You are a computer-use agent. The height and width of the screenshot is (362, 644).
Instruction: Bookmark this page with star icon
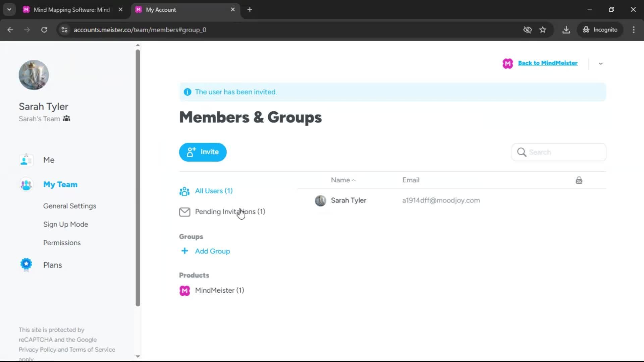[543, 30]
